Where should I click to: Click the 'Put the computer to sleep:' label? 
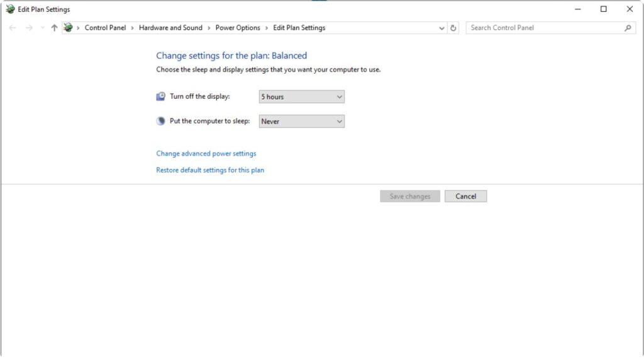click(x=210, y=121)
